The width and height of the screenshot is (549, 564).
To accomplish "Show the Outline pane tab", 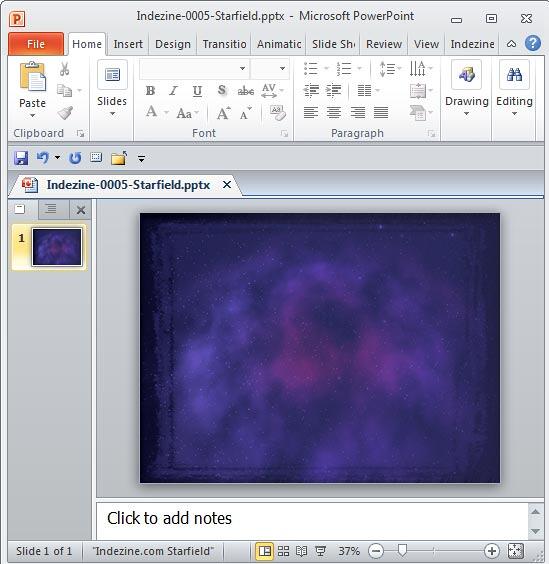I will tap(51, 209).
